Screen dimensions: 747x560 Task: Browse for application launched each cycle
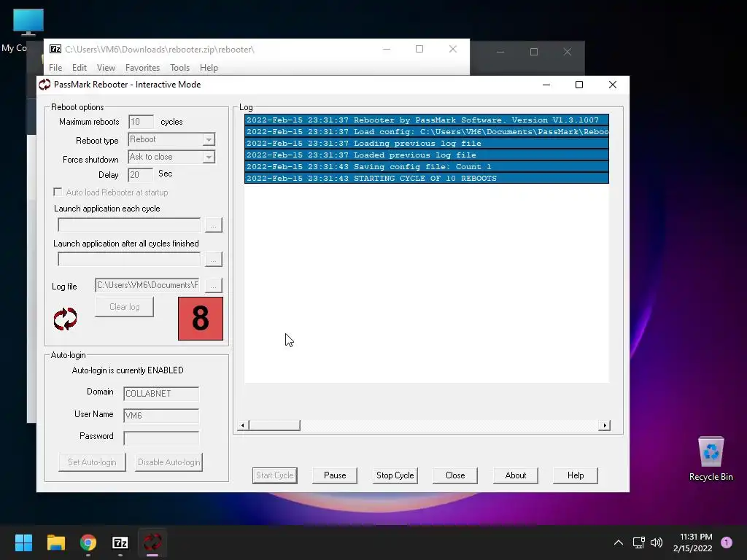(x=214, y=225)
